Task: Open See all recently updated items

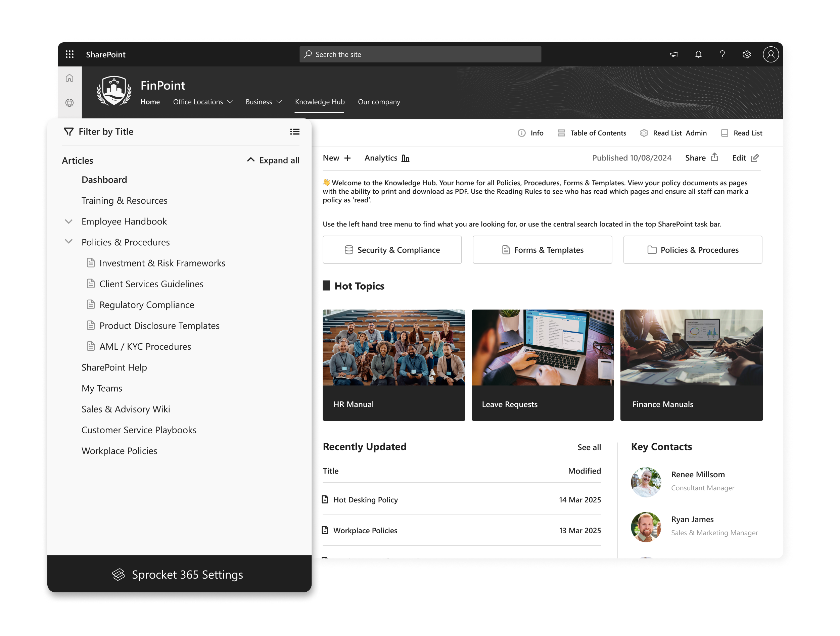Action: pos(589,447)
